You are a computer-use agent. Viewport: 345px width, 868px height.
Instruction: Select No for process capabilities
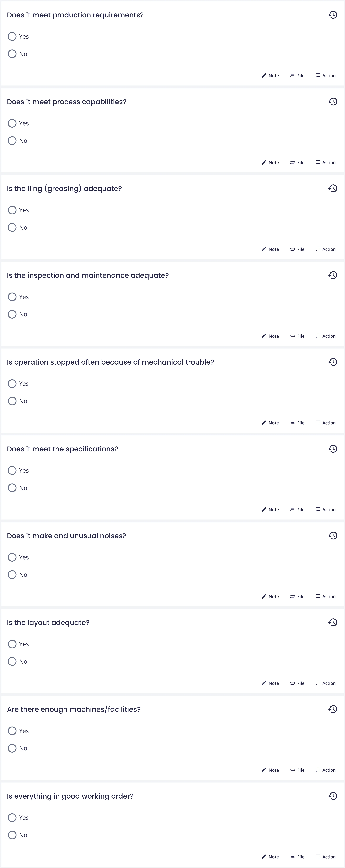[12, 141]
